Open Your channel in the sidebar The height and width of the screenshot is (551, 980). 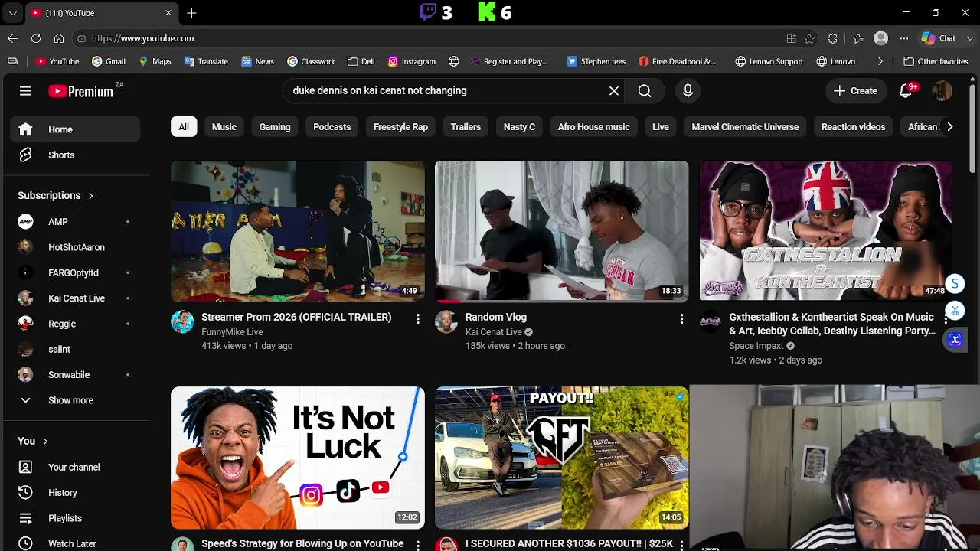point(75,467)
